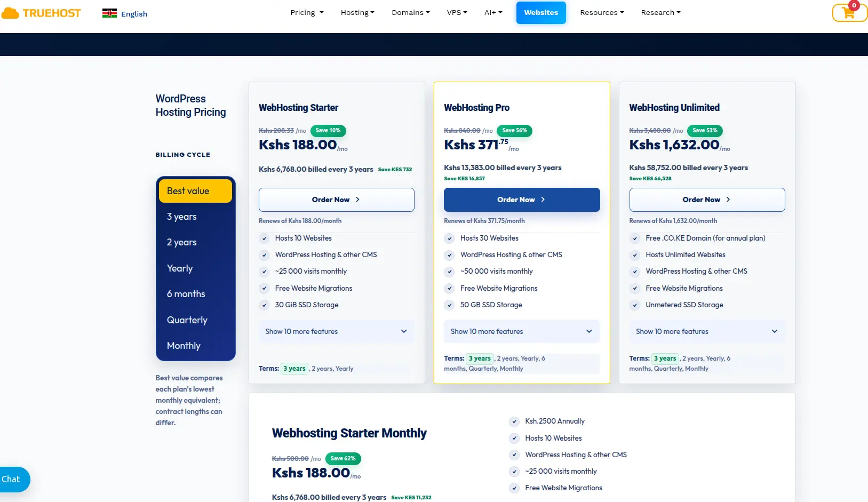Order the WebHosting Unlimited plan
Viewport: 868px width, 502px height.
click(707, 200)
